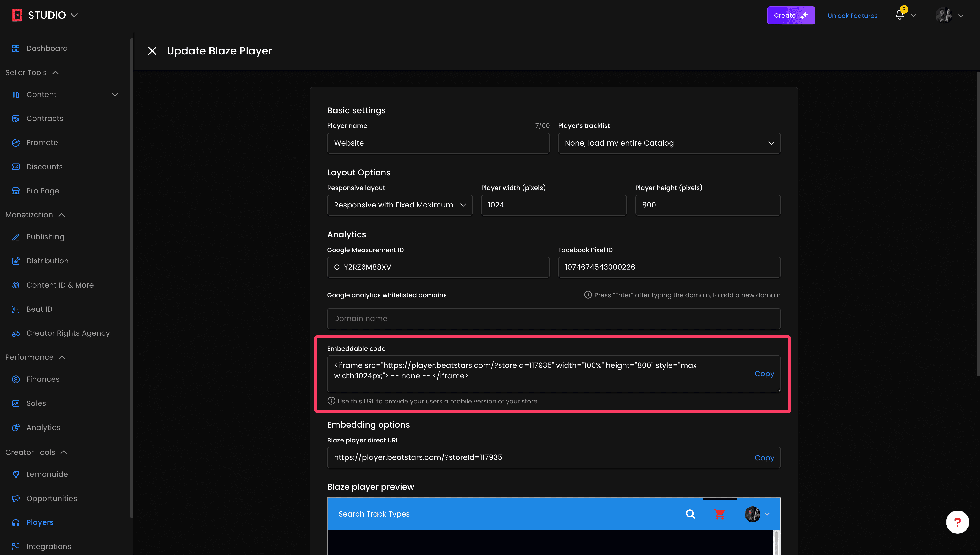
Task: Click the Unlock Features link
Action: pyautogui.click(x=852, y=16)
